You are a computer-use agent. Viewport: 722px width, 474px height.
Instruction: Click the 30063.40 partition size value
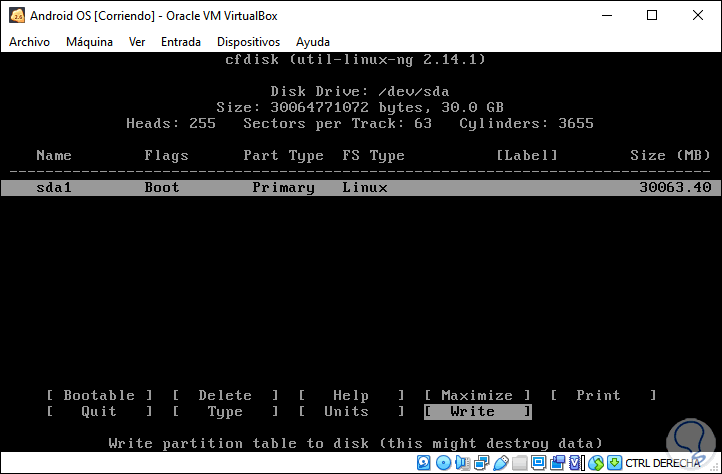pyautogui.click(x=675, y=187)
